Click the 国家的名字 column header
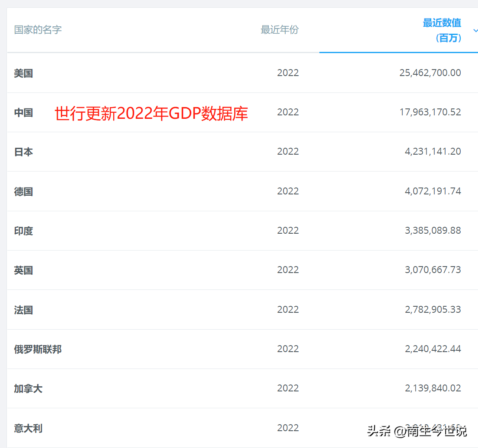 click(38, 30)
